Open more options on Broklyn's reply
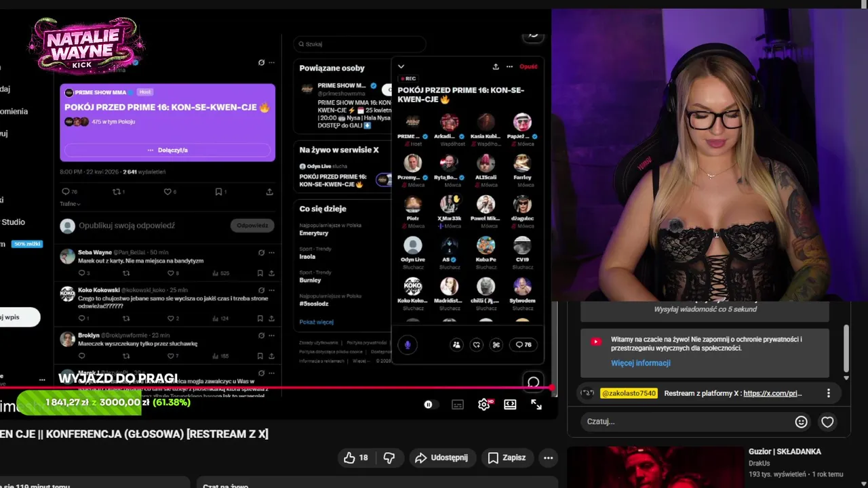The image size is (868, 488). [271, 335]
